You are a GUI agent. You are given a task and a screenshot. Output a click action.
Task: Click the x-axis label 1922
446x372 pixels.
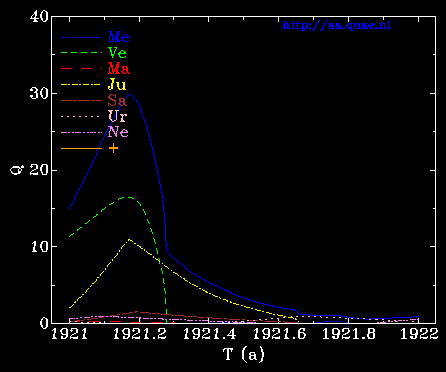pyautogui.click(x=419, y=334)
